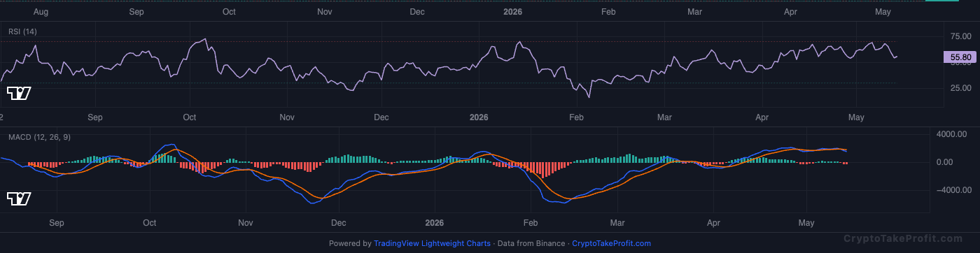The width and height of the screenshot is (980, 253).
Task: Click the 2026 label on MACD time axis
Action: 435,224
